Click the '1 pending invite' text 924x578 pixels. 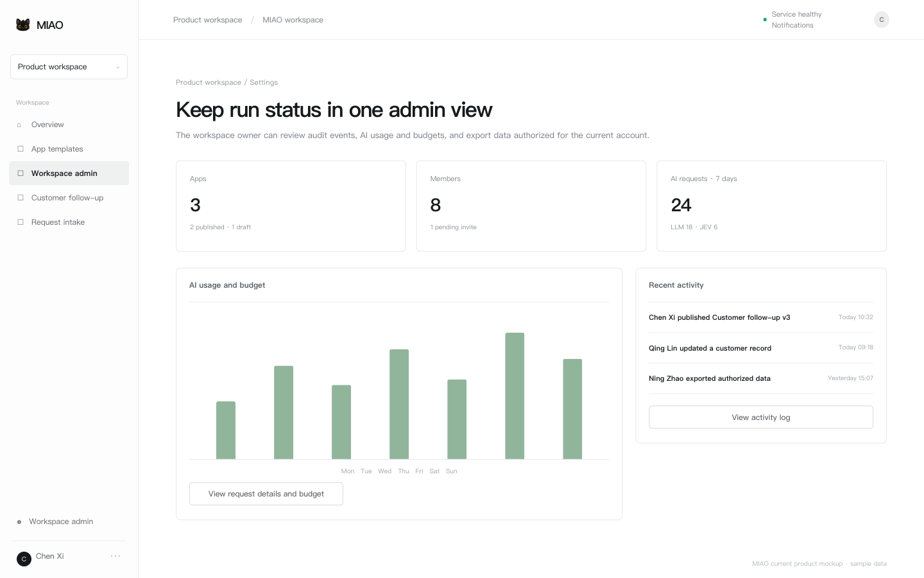click(454, 227)
